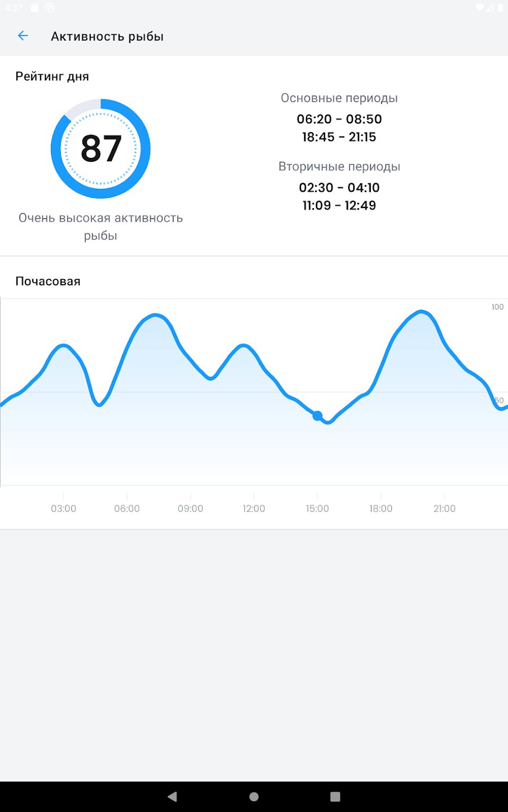Screen dimensions: 508x812
Task: Tap the SD card icon in the status bar
Action: pos(35,8)
